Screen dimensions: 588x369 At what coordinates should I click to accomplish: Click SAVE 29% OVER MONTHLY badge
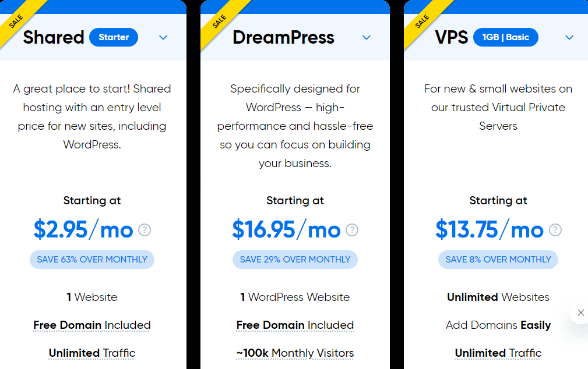295,260
